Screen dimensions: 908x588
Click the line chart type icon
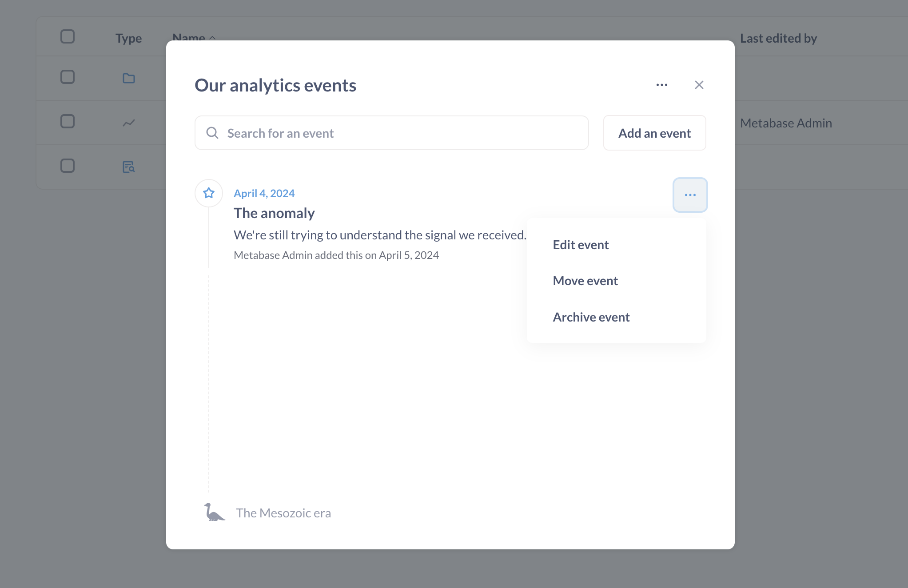click(x=129, y=123)
